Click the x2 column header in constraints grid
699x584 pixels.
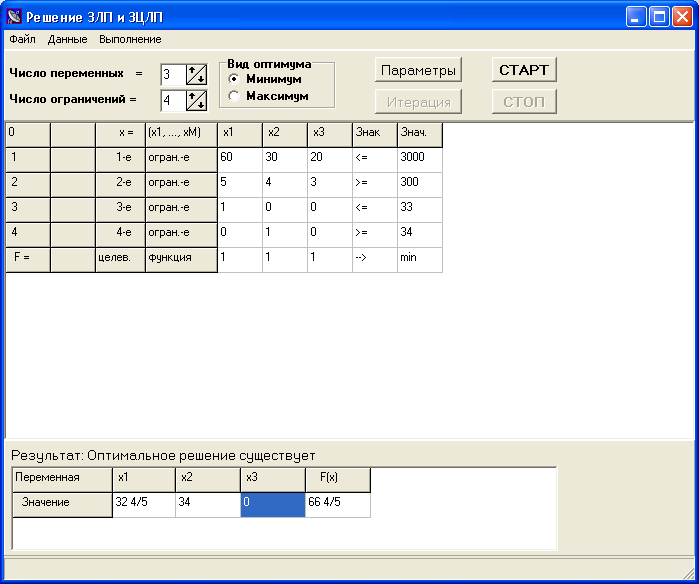click(285, 135)
